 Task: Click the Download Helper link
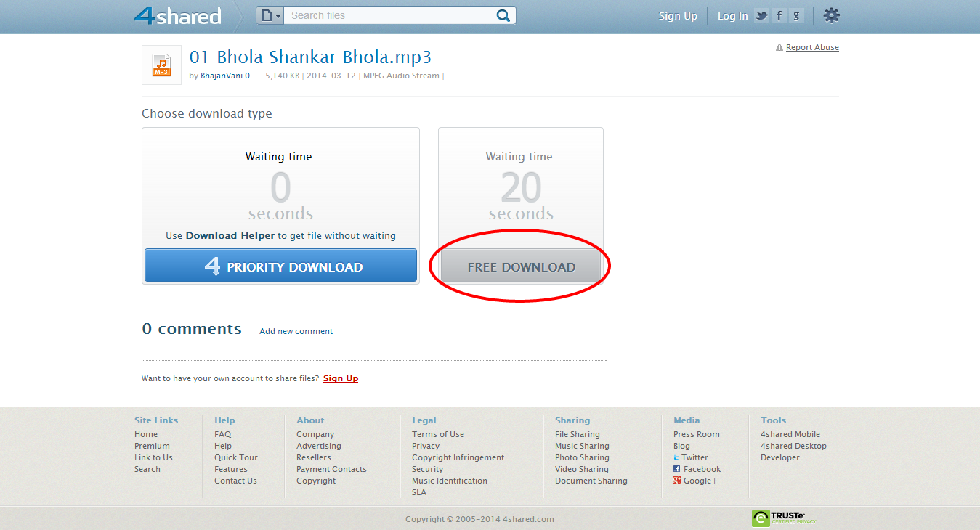coord(230,235)
